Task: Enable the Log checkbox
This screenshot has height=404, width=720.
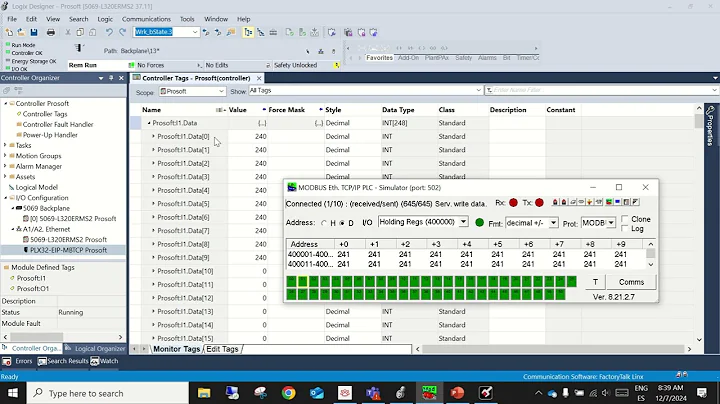Action: [x=624, y=229]
